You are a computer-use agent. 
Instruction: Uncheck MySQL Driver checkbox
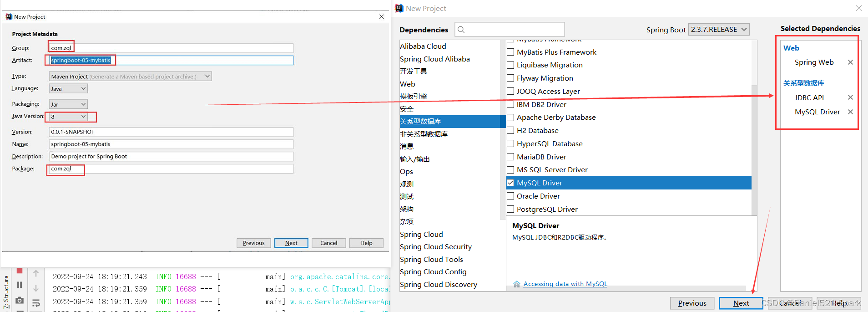(x=510, y=183)
